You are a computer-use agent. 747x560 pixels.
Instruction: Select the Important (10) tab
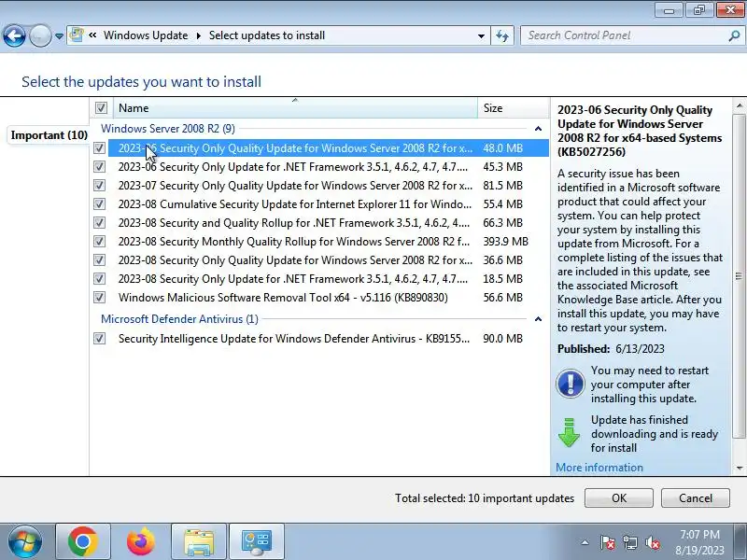click(49, 135)
